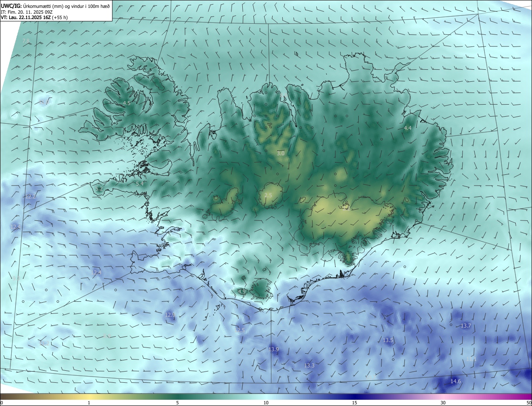Click the 13.5 value in the southeast sea
Screen dimensions: 532x406
(x=388, y=340)
